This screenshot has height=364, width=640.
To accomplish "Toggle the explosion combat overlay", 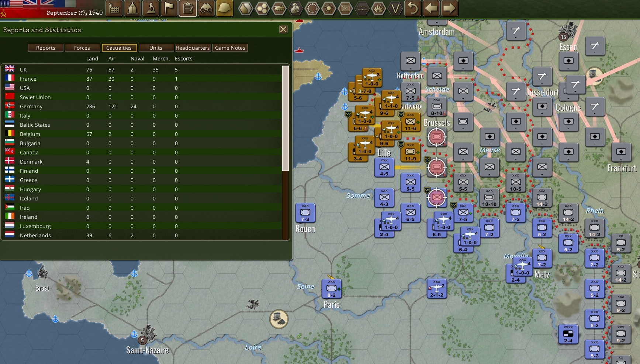I will coord(378,8).
